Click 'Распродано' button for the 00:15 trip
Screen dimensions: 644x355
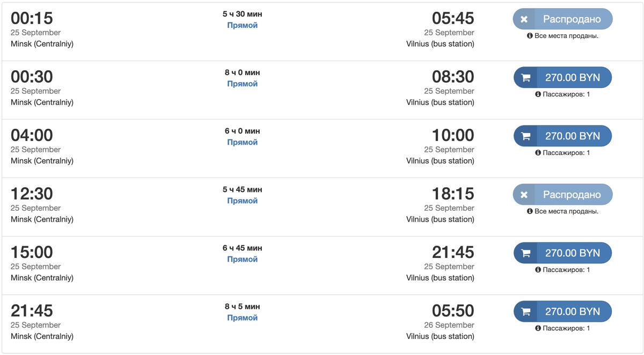(572, 19)
